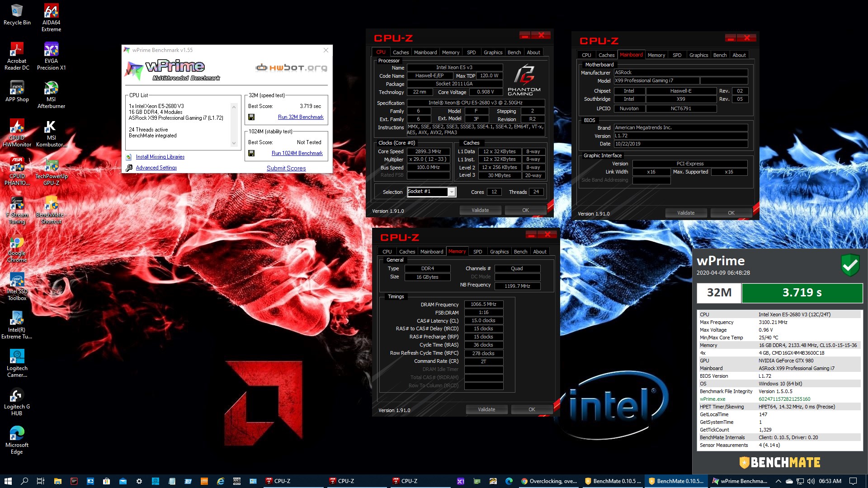Click the 3.719 s result bar in BenchMate
The width and height of the screenshot is (868, 488).
click(802, 293)
